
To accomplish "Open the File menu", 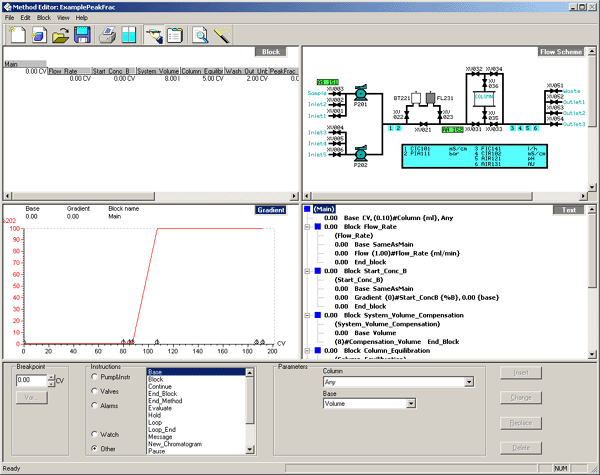I will [9, 18].
